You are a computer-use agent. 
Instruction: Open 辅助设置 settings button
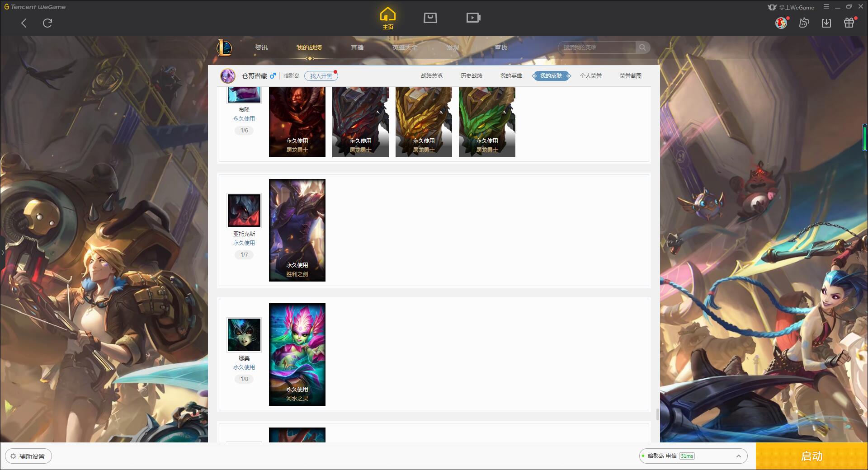tap(28, 456)
